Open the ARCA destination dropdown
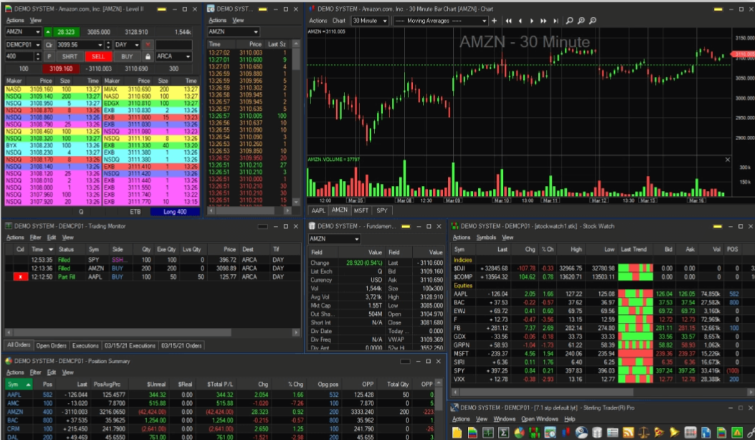Screen dimensions: 755x440 pos(188,56)
